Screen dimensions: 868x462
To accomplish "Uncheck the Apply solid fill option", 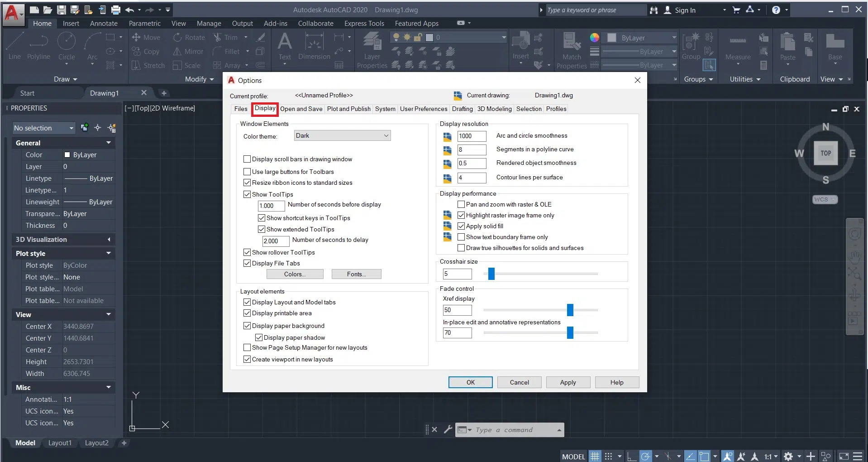I will (461, 226).
